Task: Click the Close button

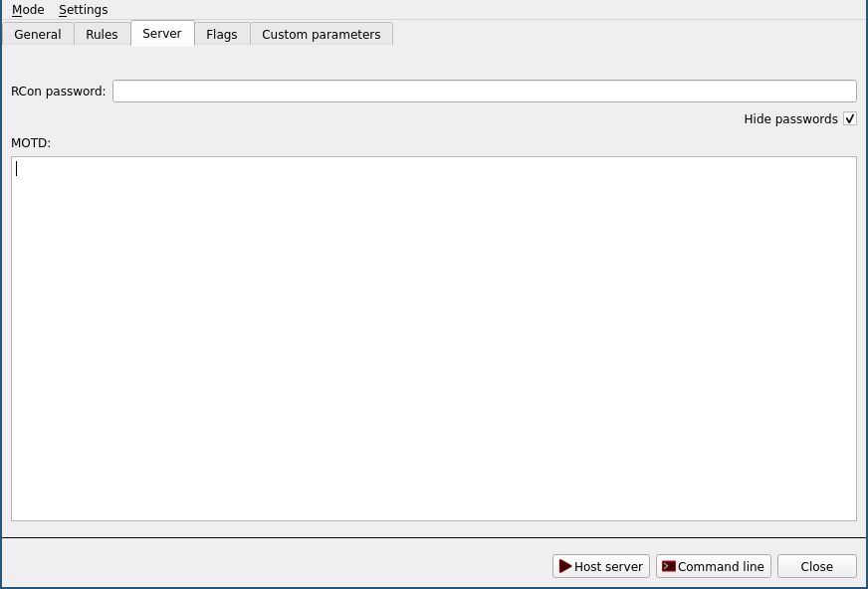Action: click(816, 566)
